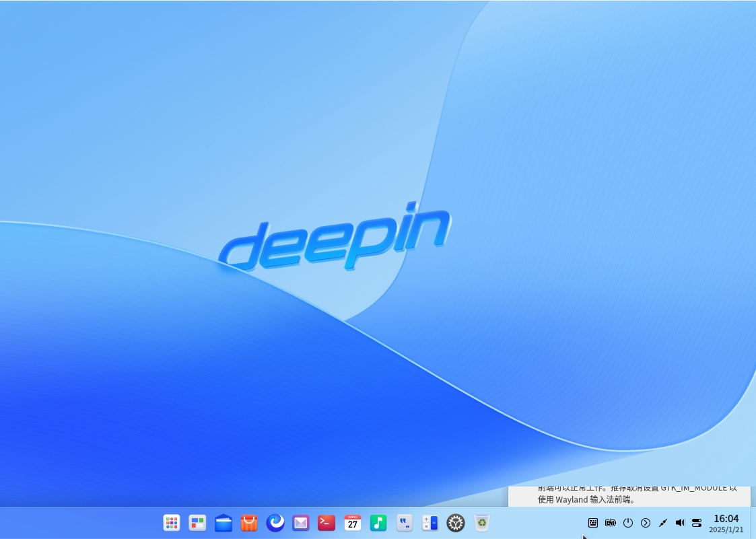Click the power shutdown tray button
This screenshot has width=756, height=539.
(627, 523)
